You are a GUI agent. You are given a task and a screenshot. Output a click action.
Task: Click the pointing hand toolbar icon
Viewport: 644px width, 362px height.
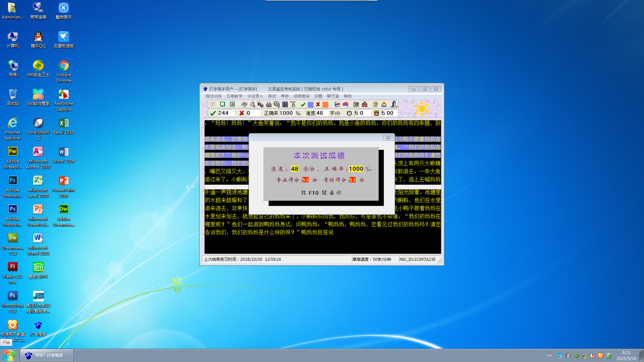coord(293,104)
